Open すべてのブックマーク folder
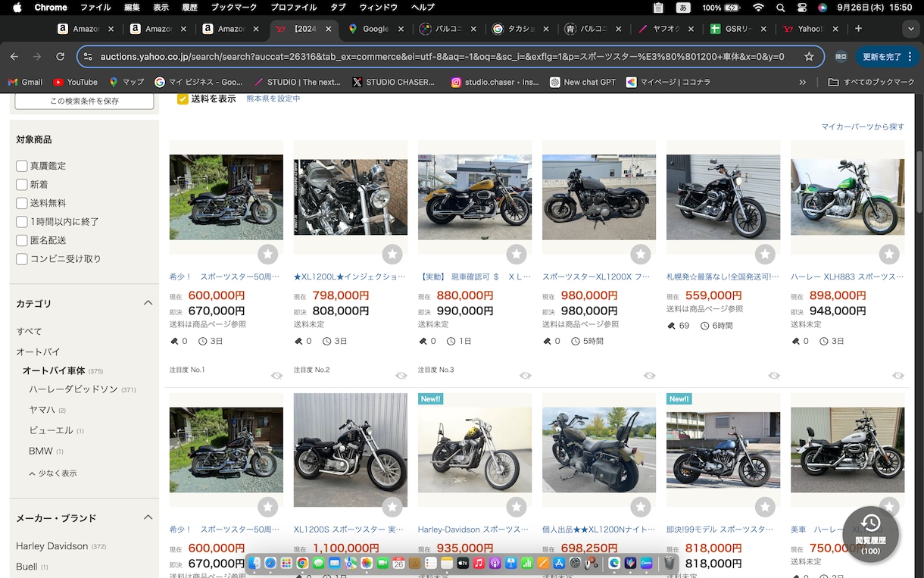Viewport: 924px width, 578px height. (872, 82)
